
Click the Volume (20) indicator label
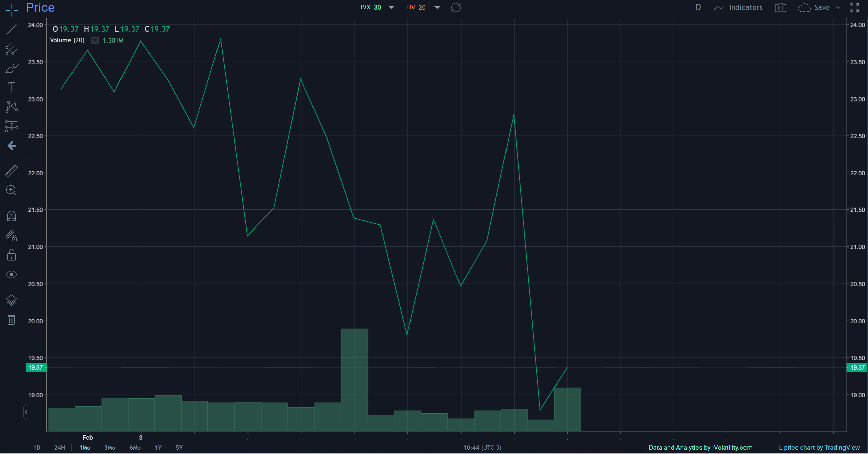(x=67, y=40)
